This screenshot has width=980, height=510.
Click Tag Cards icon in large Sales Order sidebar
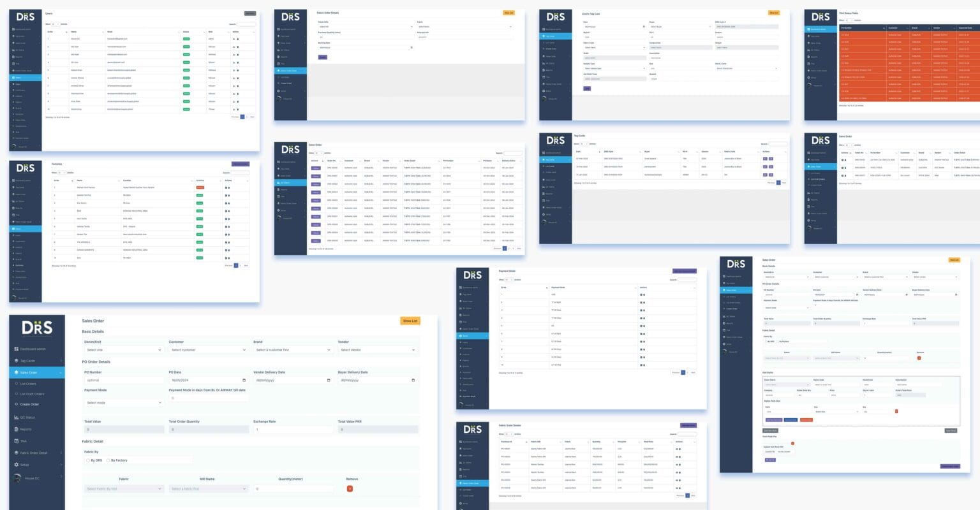point(16,361)
